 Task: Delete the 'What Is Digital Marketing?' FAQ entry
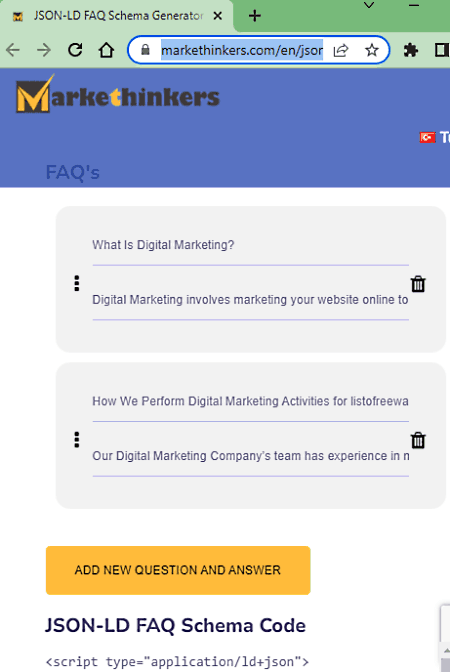[x=418, y=284]
